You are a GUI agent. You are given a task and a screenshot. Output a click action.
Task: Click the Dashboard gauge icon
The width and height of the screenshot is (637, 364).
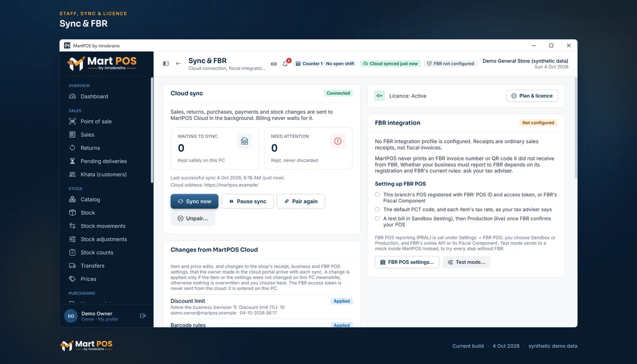[x=73, y=97]
